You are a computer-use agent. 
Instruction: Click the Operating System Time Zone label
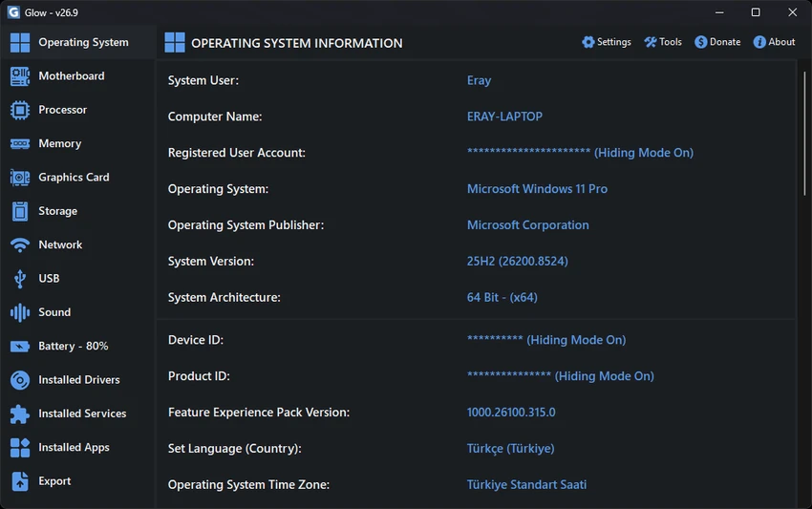[x=248, y=485]
